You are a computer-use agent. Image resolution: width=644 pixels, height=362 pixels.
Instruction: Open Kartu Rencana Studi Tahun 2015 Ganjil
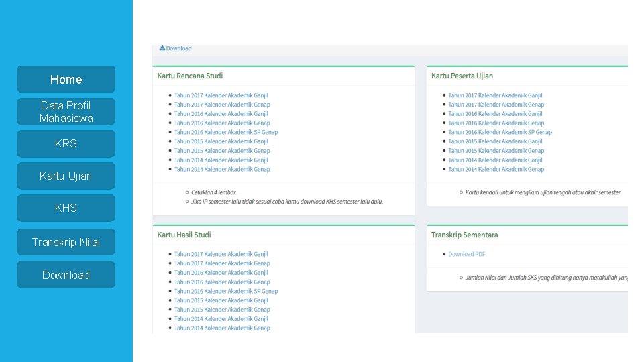pyautogui.click(x=221, y=141)
